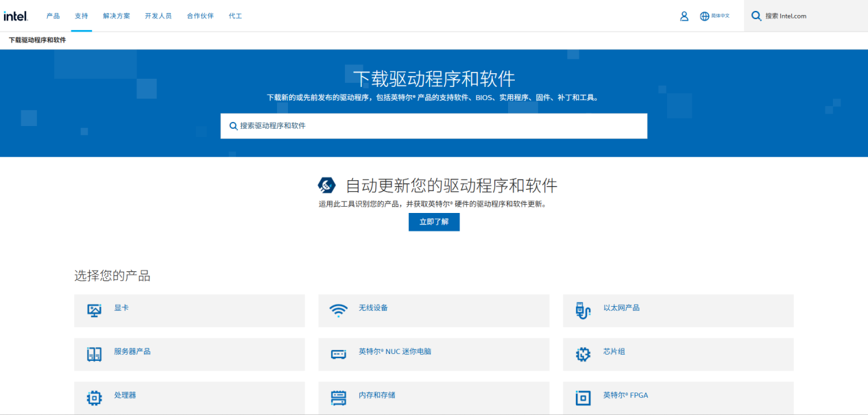The width and height of the screenshot is (868, 415).
Task: Click the 下载驱动程序和软件 breadcrumb link
Action: [38, 40]
